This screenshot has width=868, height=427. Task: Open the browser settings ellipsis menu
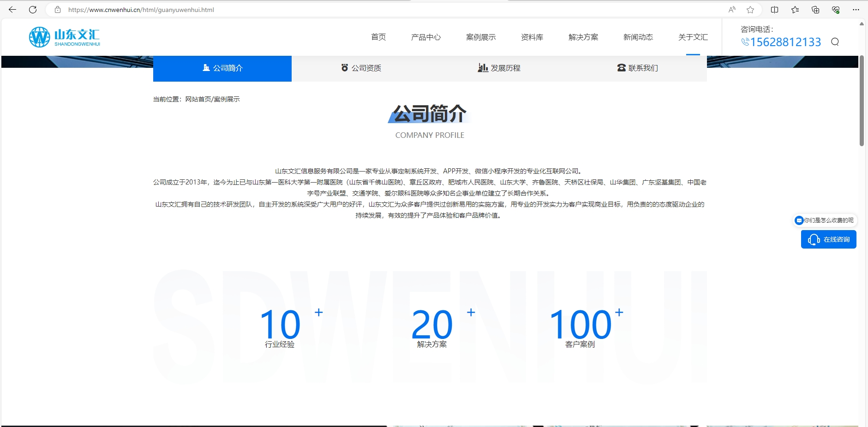coord(856,9)
